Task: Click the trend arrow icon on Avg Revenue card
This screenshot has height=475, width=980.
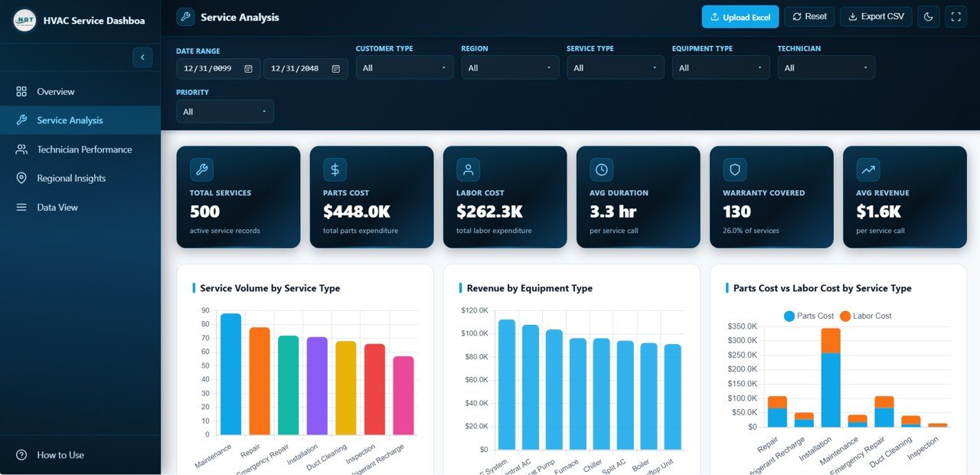Action: tap(867, 169)
